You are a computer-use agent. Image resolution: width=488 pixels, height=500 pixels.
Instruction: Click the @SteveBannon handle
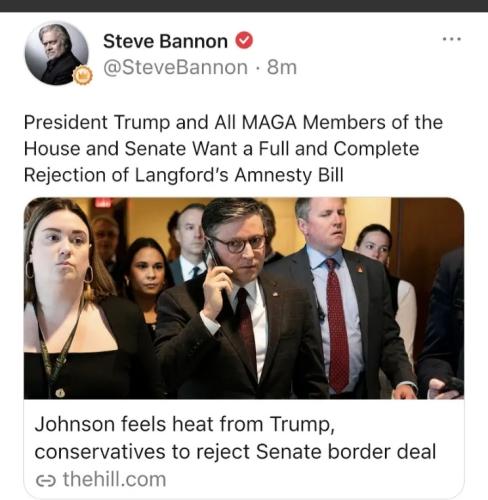tap(176, 68)
